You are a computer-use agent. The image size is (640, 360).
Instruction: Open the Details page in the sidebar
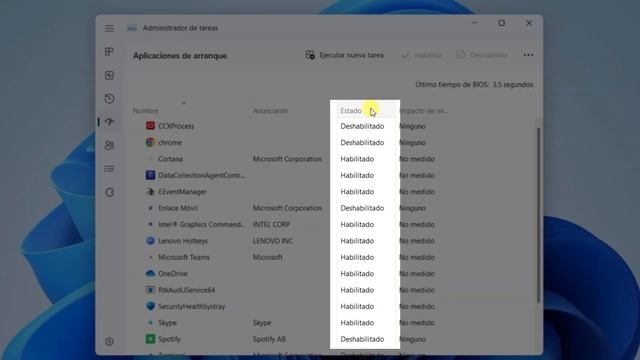coord(109,169)
